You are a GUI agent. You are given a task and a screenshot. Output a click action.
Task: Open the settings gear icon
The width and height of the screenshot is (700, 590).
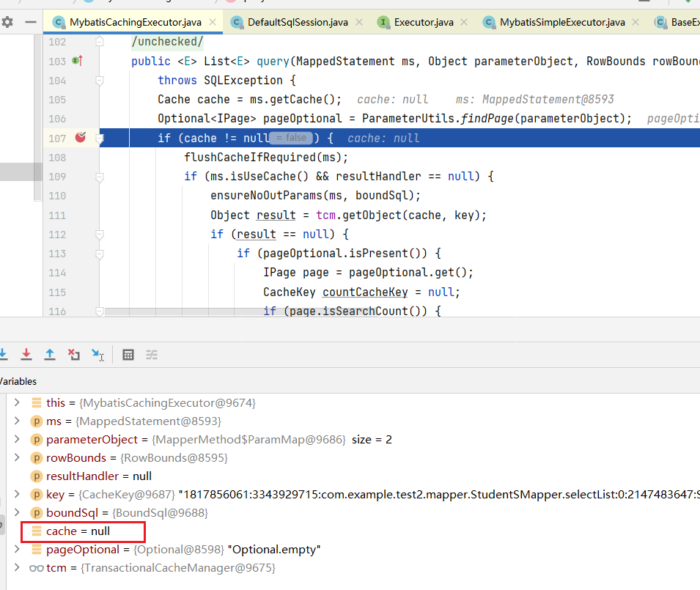(7, 22)
